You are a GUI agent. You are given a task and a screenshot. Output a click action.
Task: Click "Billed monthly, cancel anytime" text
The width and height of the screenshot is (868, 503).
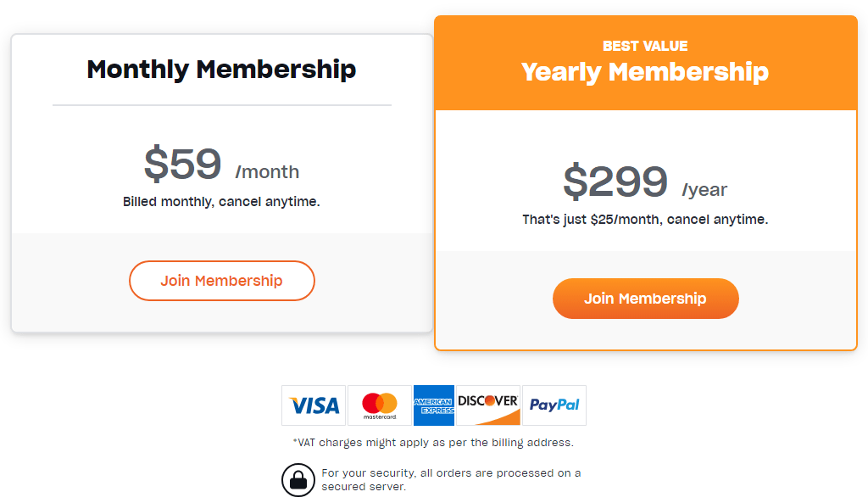click(x=221, y=202)
